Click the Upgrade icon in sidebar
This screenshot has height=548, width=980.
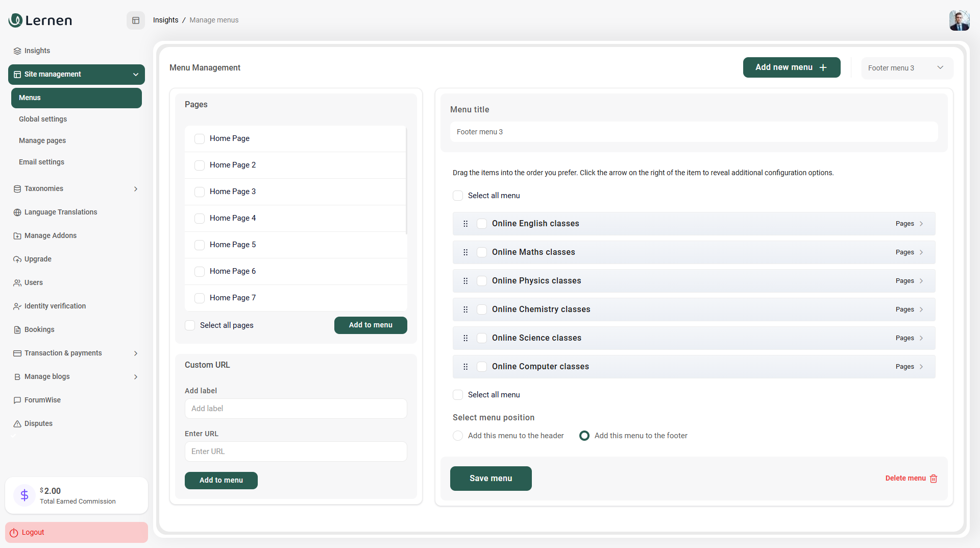(x=17, y=259)
